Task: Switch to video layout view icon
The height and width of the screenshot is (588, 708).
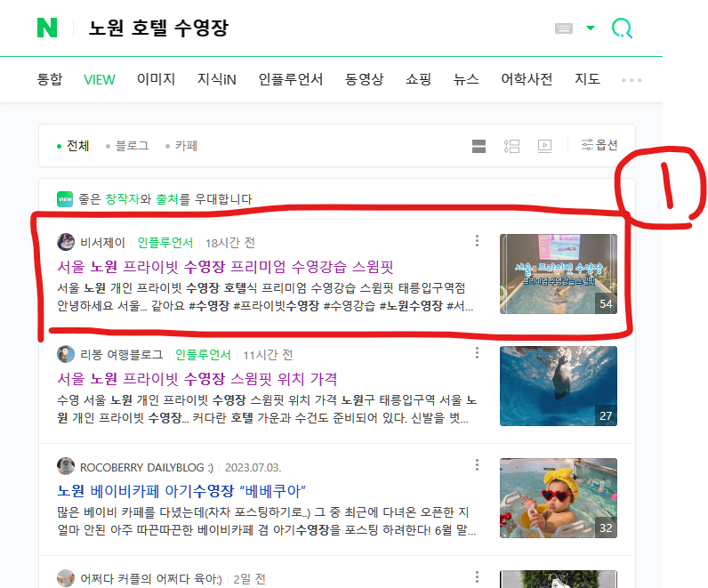Action: (x=544, y=146)
